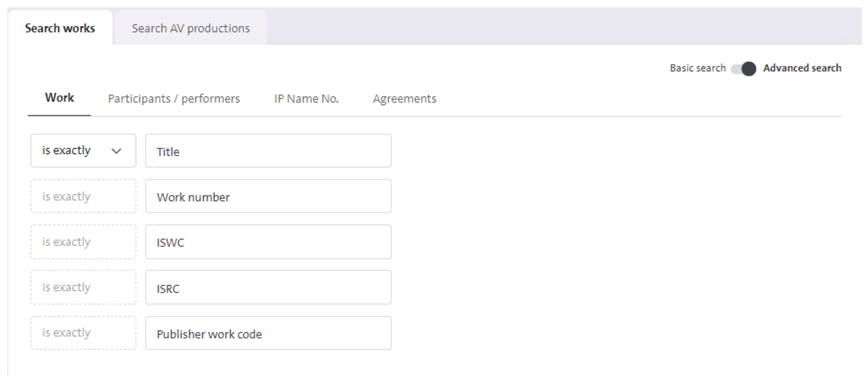This screenshot has width=868, height=383.
Task: Open the Participants / performers tab
Action: (x=174, y=99)
